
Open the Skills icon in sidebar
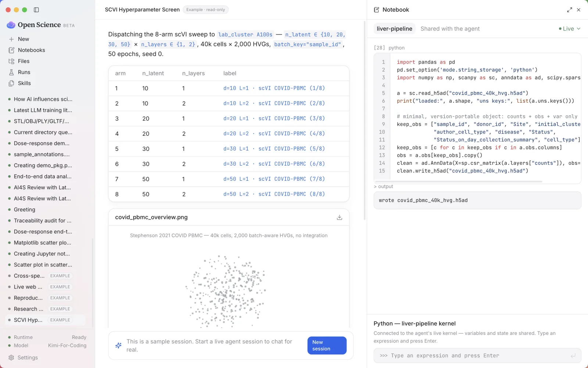tap(11, 83)
